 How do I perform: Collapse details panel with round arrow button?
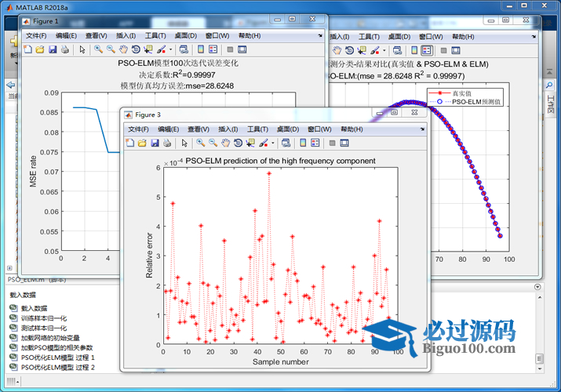[537, 287]
